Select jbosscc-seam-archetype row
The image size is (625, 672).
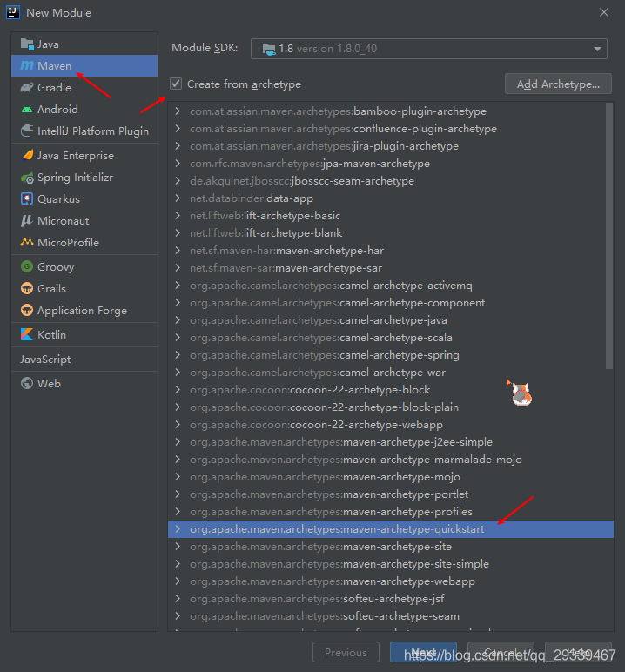click(391, 181)
